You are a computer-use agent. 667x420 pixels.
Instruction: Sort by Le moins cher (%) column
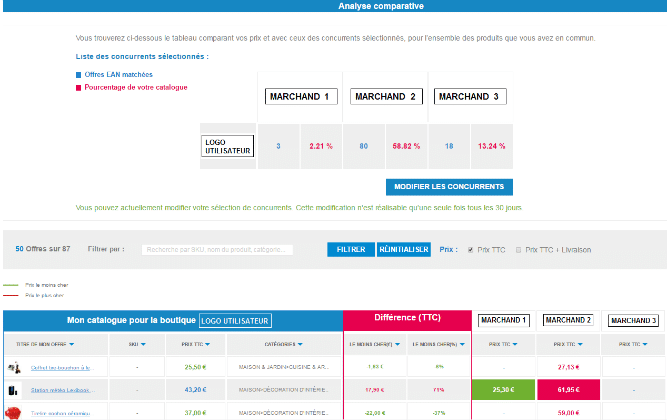pyautogui.click(x=439, y=344)
